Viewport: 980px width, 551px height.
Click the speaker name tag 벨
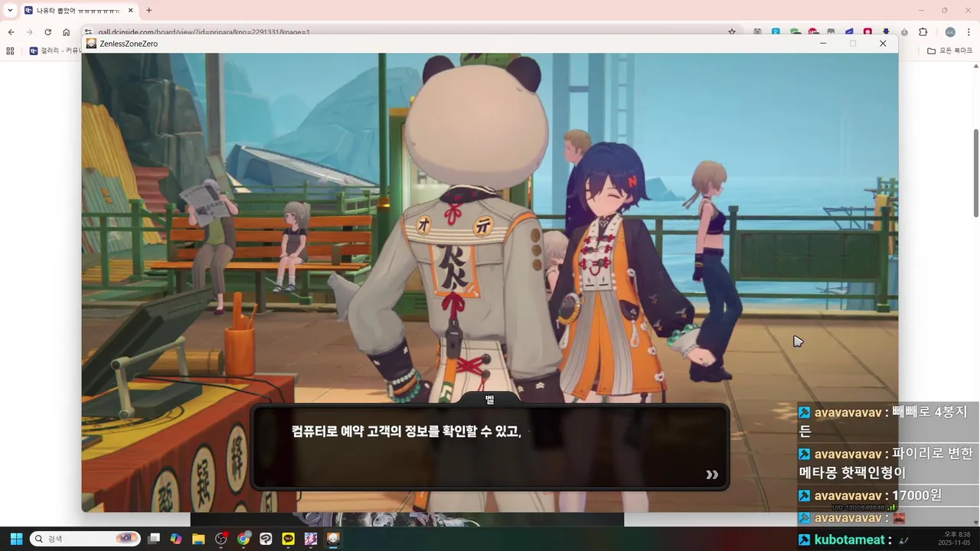click(490, 399)
